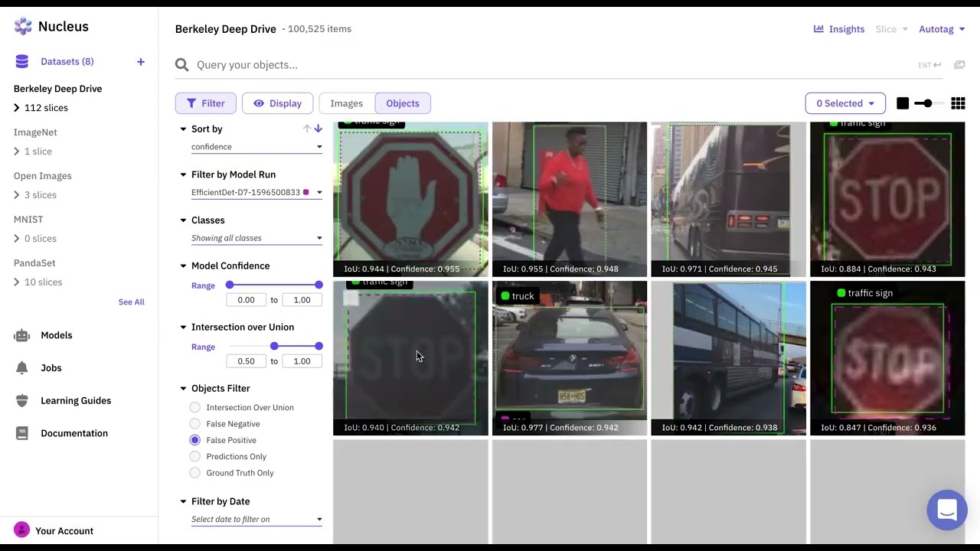Open EfficientDet-D7 model run dropdown
This screenshot has width=980, height=551.
[256, 192]
